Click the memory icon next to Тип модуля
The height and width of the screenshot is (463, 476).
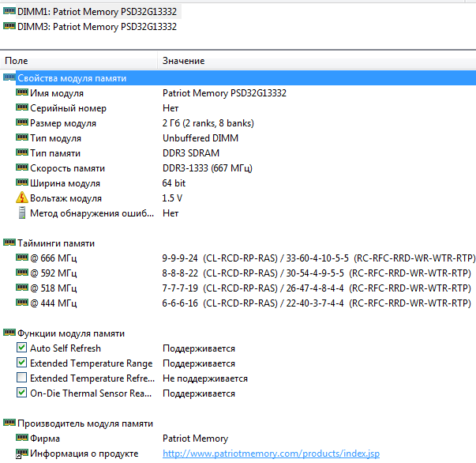(x=22, y=137)
